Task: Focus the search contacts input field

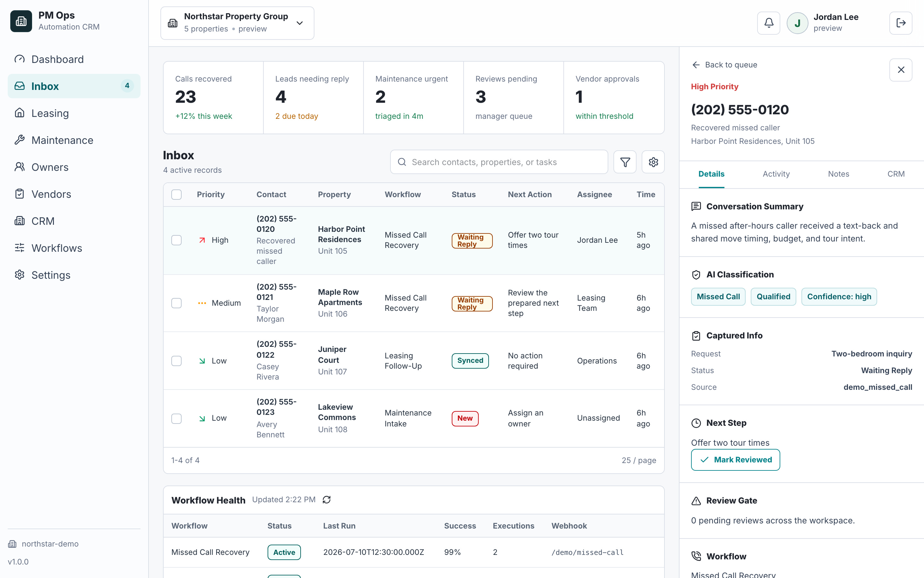Action: pyautogui.click(x=499, y=162)
